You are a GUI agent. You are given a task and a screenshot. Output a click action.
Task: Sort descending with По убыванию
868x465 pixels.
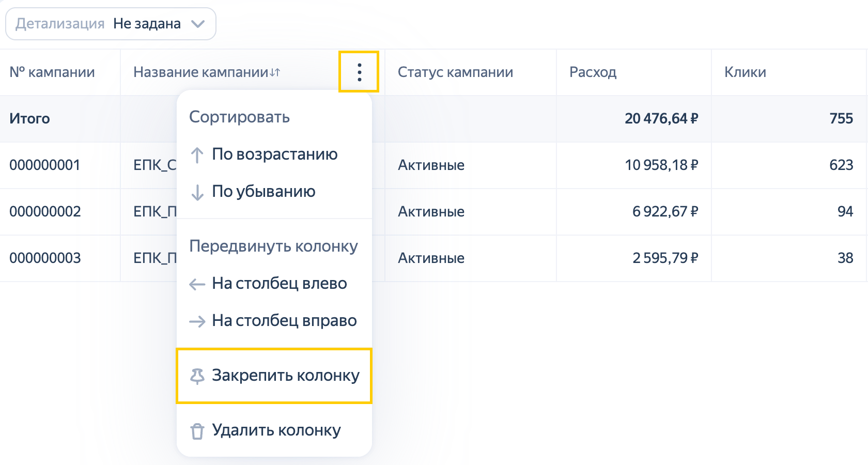click(x=274, y=192)
